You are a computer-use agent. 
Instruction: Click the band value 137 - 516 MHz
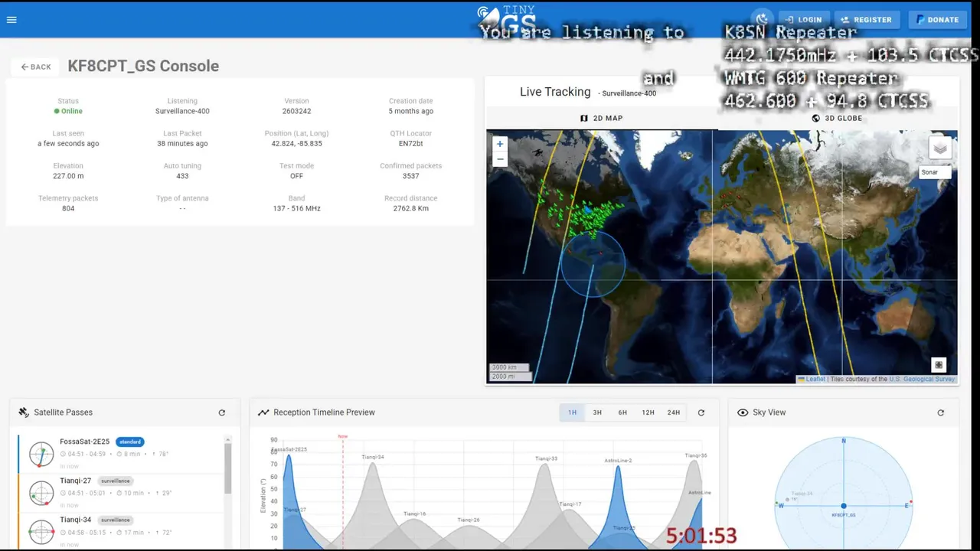pyautogui.click(x=296, y=208)
